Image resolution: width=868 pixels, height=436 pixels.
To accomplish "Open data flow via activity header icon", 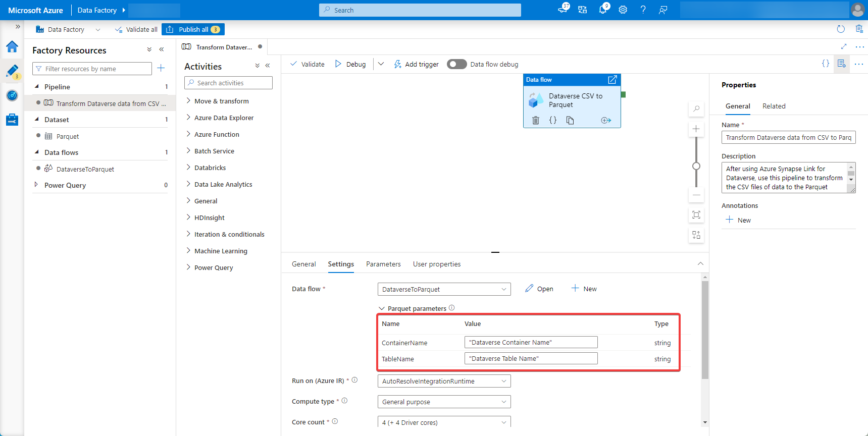I will coord(612,80).
